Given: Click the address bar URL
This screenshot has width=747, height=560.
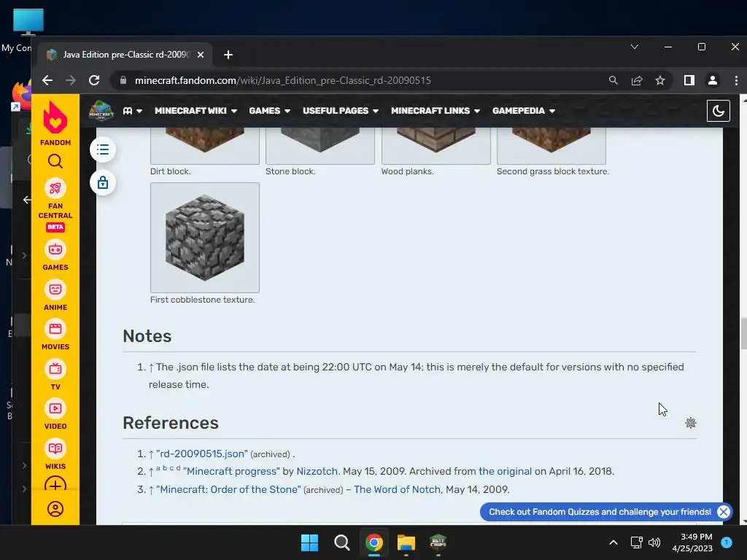Looking at the screenshot, I should click(x=282, y=80).
